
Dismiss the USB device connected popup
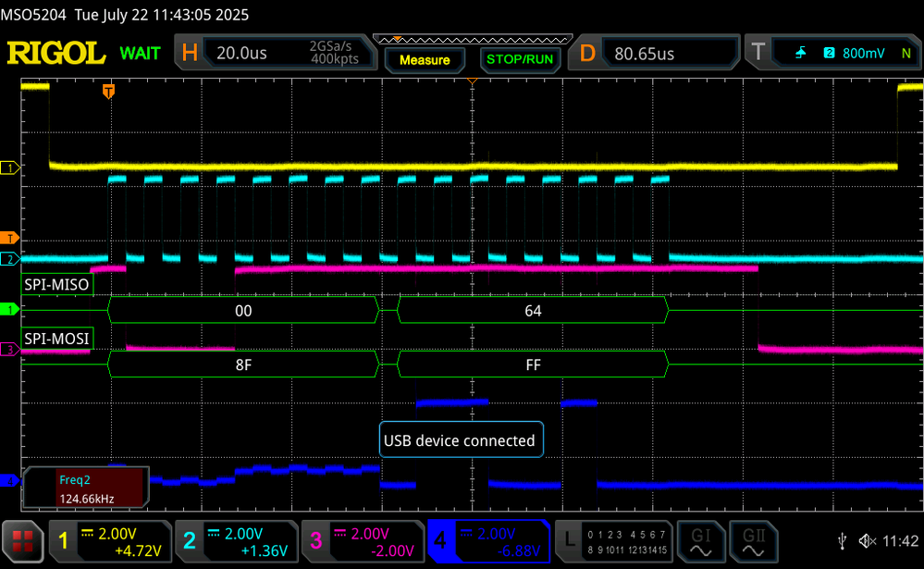coord(461,439)
